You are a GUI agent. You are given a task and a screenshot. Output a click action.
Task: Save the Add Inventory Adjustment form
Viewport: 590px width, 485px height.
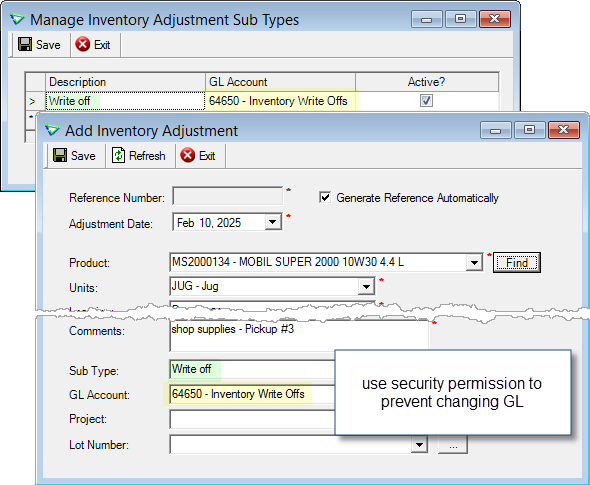click(74, 155)
